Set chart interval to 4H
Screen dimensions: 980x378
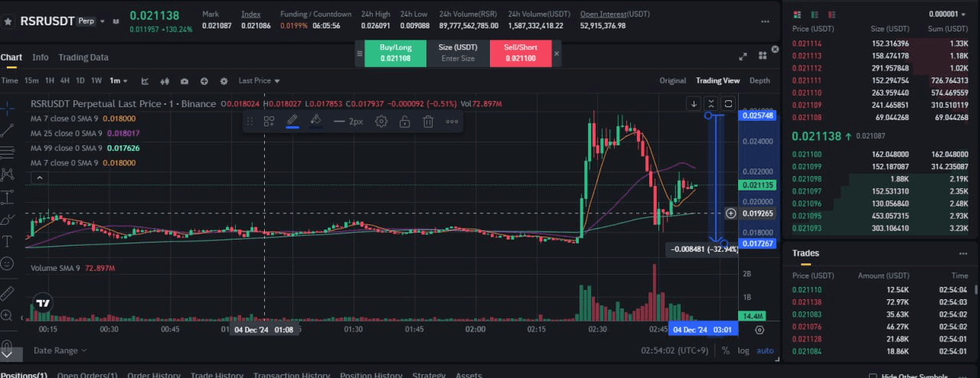[65, 81]
